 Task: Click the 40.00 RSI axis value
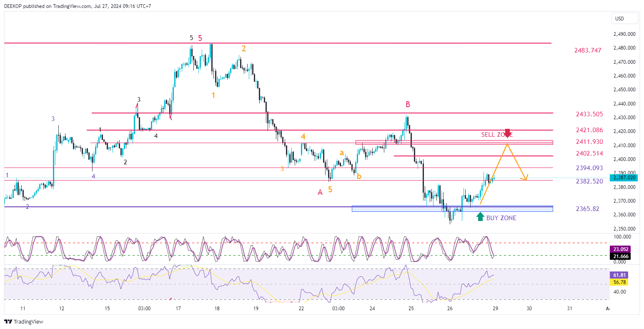[x=620, y=292]
